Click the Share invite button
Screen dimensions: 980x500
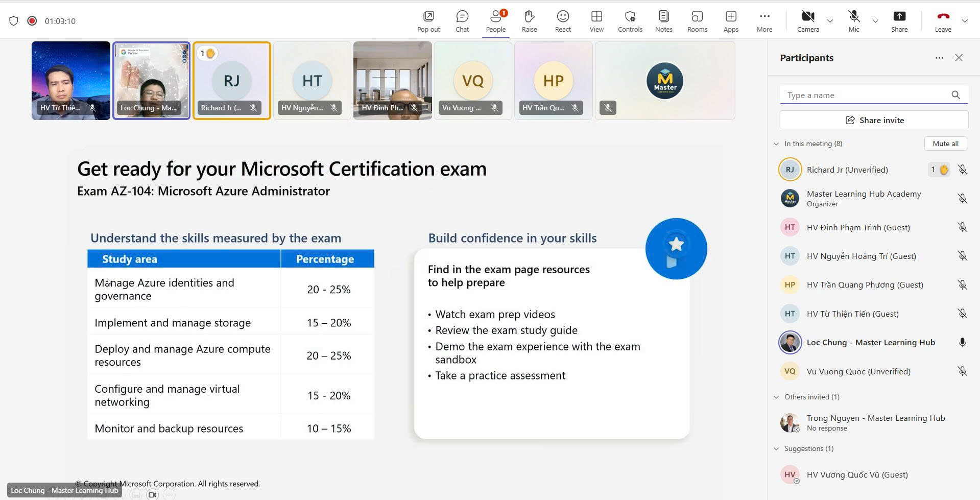click(874, 121)
